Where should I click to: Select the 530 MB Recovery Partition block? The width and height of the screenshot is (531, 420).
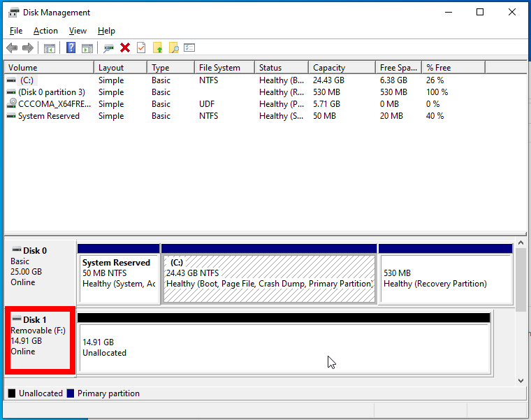[x=445, y=273]
